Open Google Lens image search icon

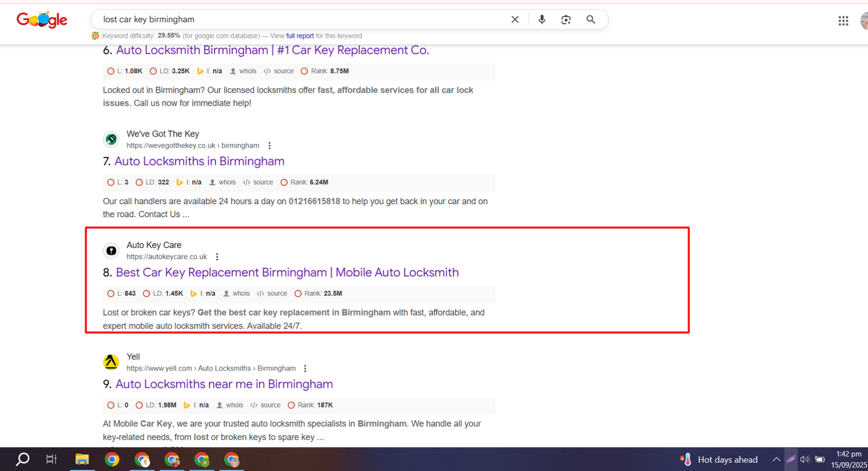coord(566,20)
